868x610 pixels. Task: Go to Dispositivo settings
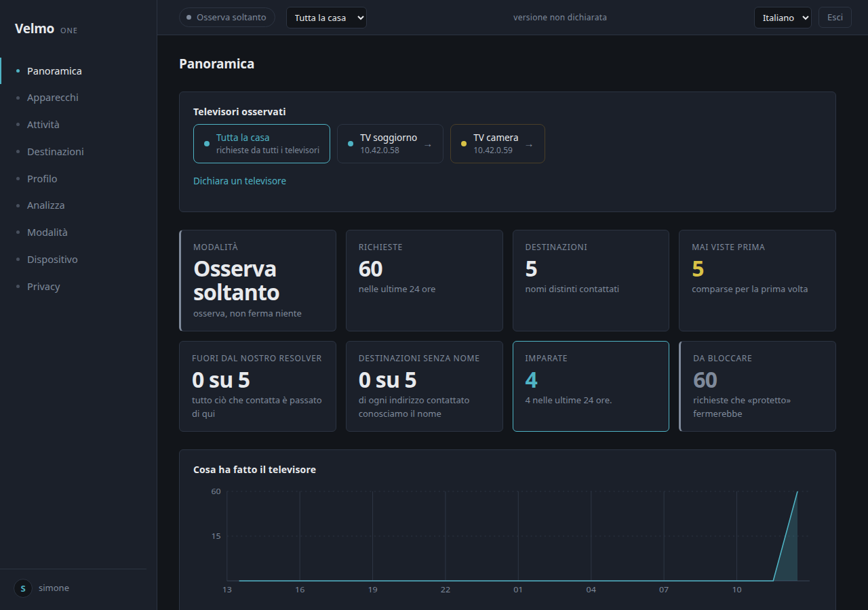(79, 260)
